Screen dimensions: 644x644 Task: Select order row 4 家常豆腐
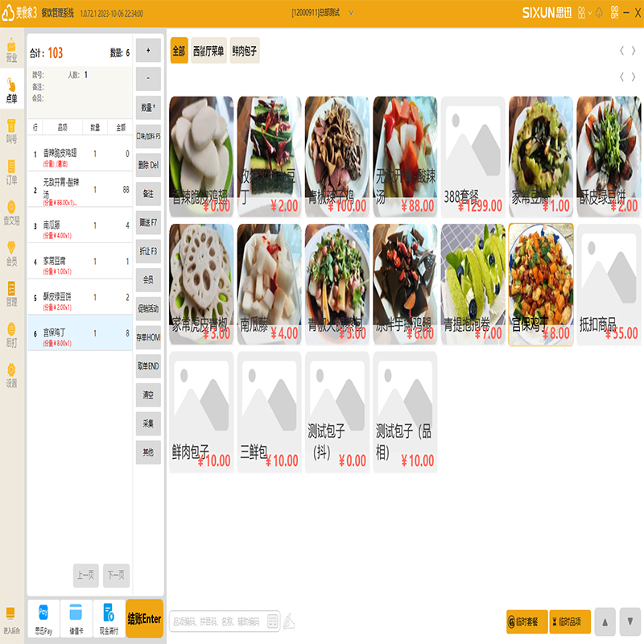click(80, 261)
